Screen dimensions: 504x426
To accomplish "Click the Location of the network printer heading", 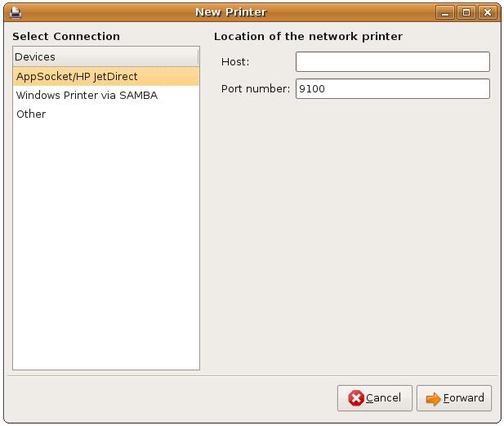I will (x=308, y=36).
